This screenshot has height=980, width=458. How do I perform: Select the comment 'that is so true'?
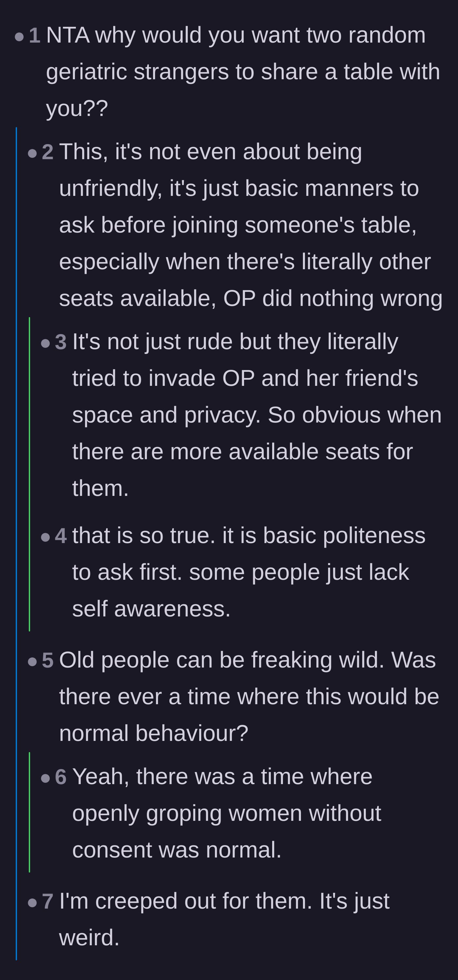point(249,572)
